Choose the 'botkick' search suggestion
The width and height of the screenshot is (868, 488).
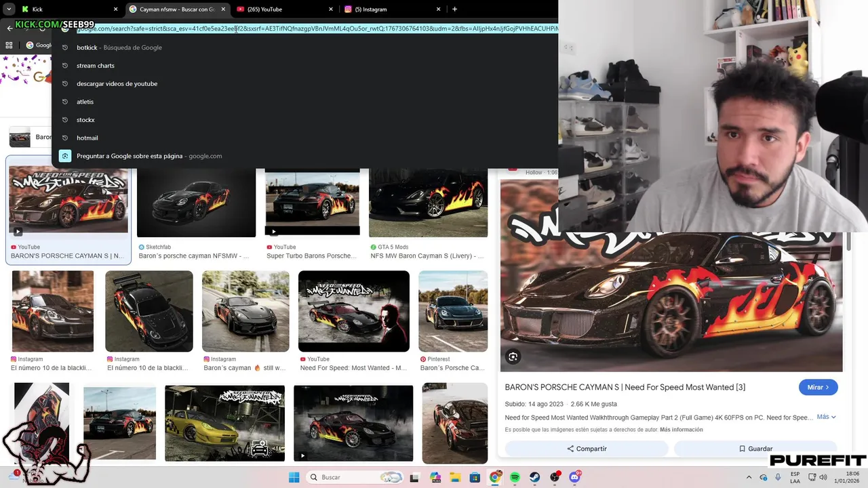tap(304, 47)
